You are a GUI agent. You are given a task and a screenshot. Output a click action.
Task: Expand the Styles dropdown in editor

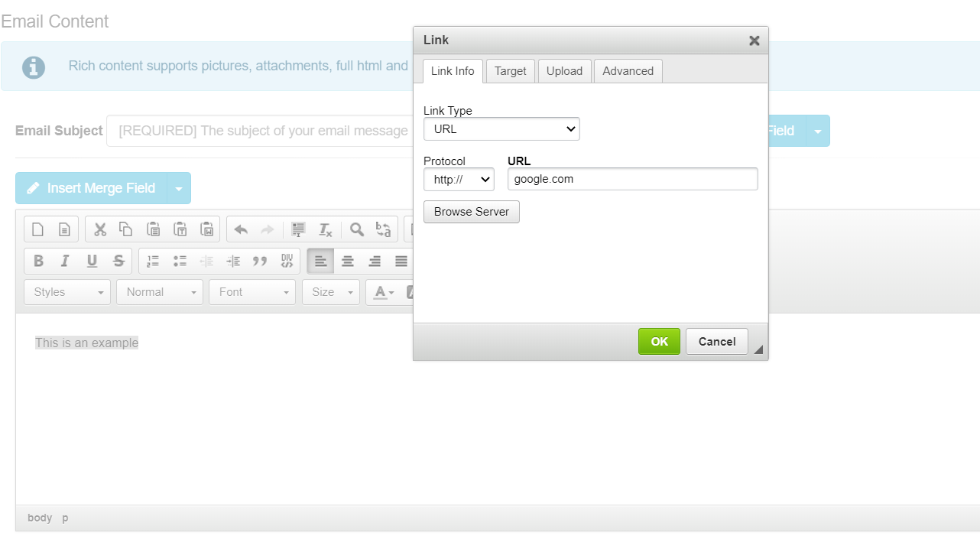point(67,292)
